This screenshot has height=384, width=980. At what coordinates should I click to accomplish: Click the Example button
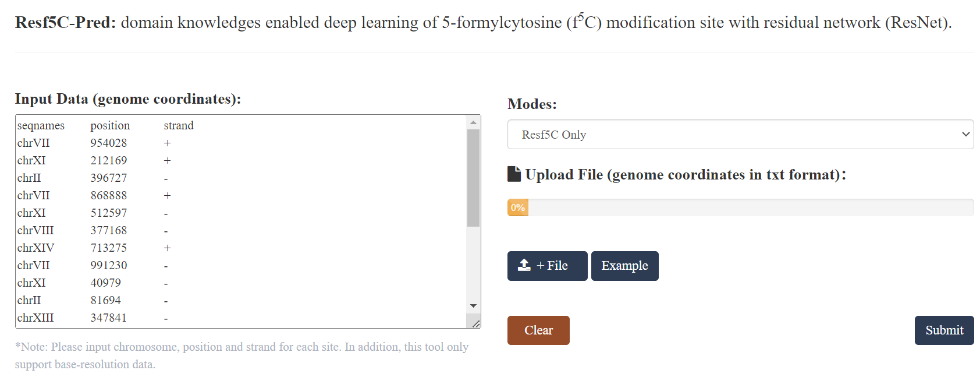624,266
